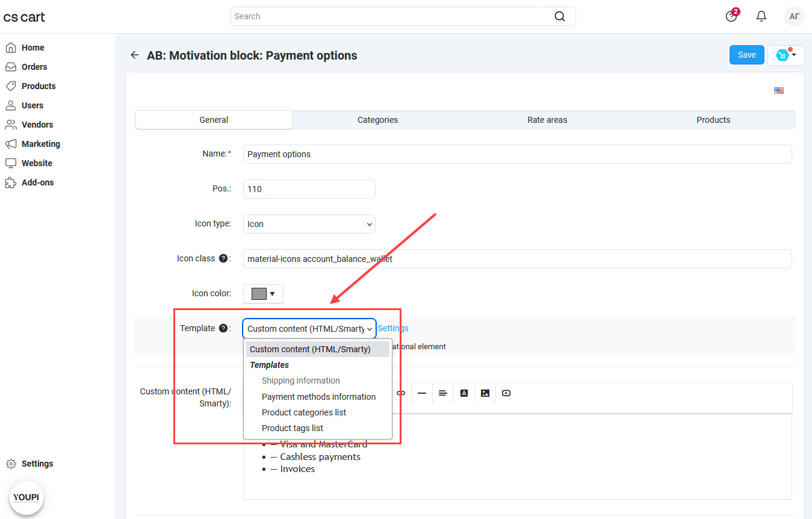Select 'Payment methods information' template option

pos(318,397)
